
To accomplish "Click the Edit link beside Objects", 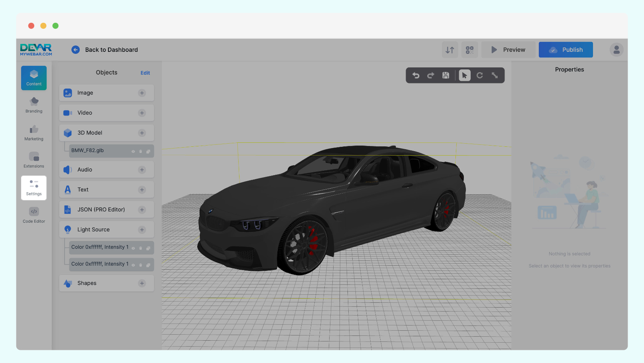I will [x=145, y=73].
